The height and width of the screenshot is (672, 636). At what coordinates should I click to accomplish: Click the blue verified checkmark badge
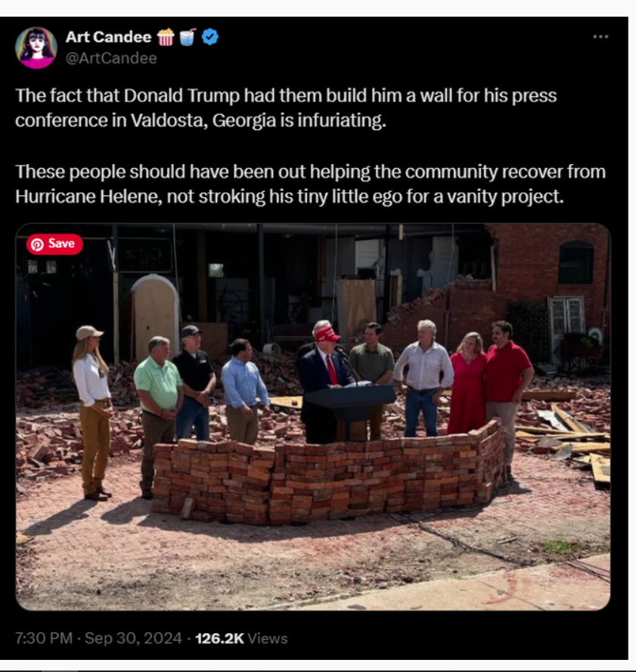point(210,37)
